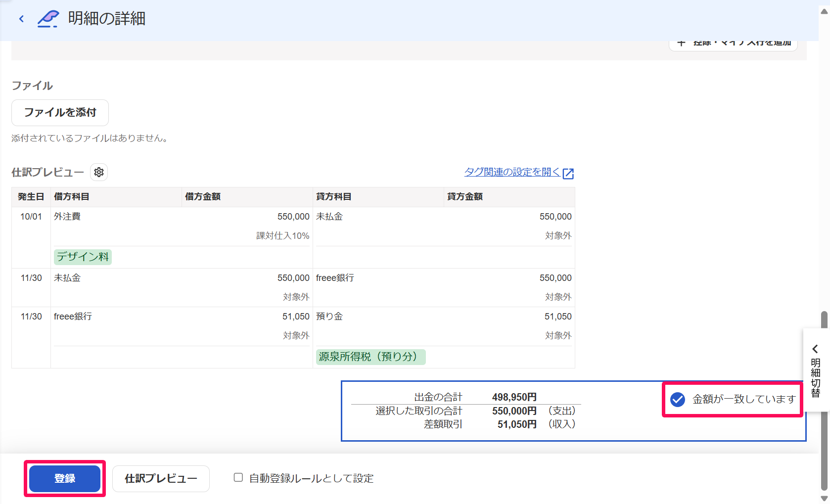Screen dimensions: 830x504
Task: Click the blue checkmark icon for 金額が一致しています
Action: (x=678, y=399)
